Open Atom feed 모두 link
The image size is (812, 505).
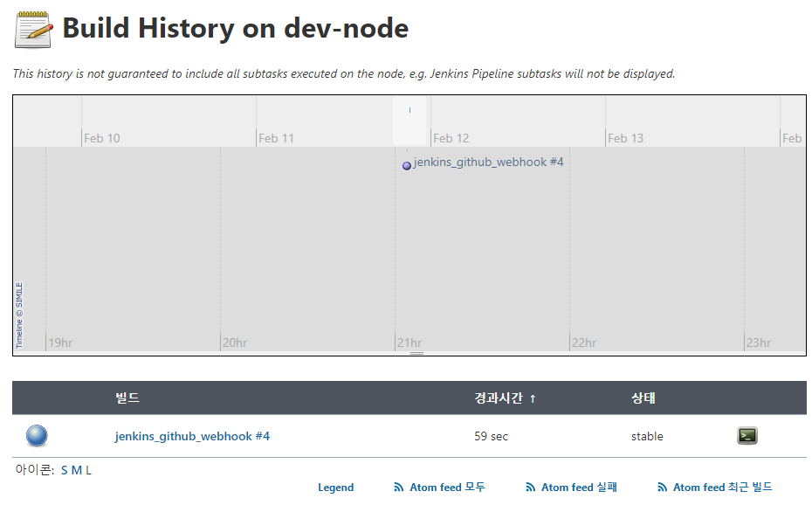tap(447, 488)
